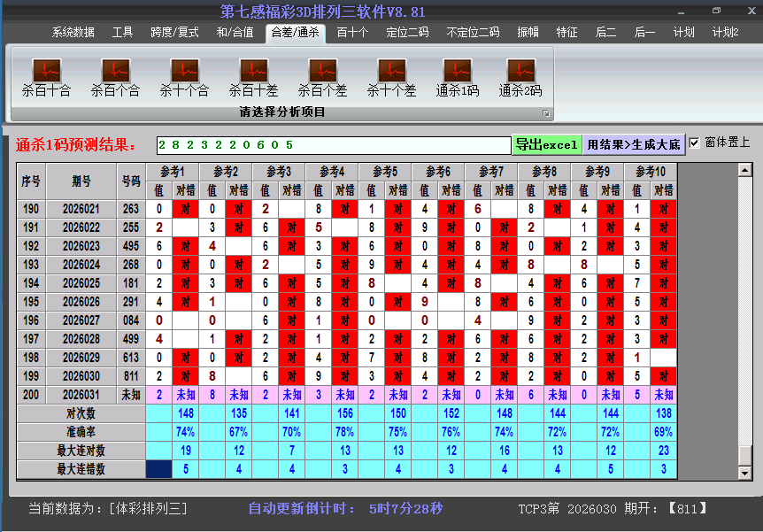Click the 导出excel button

tap(546, 145)
